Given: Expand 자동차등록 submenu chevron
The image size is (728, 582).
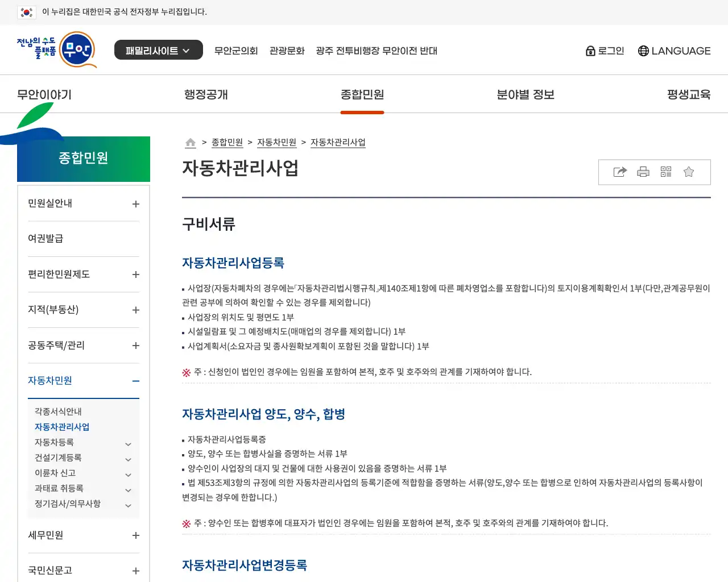Looking at the screenshot, I should click(128, 444).
